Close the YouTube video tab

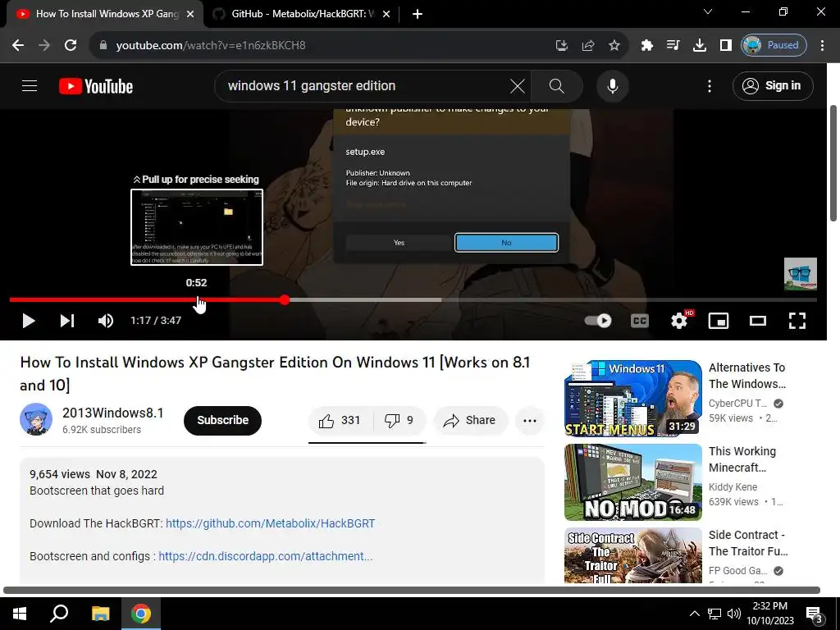point(189,14)
